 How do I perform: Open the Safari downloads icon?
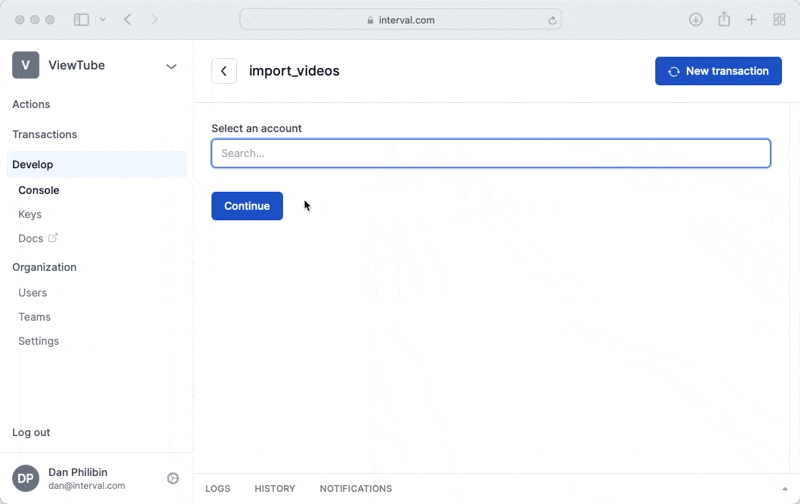click(x=695, y=20)
